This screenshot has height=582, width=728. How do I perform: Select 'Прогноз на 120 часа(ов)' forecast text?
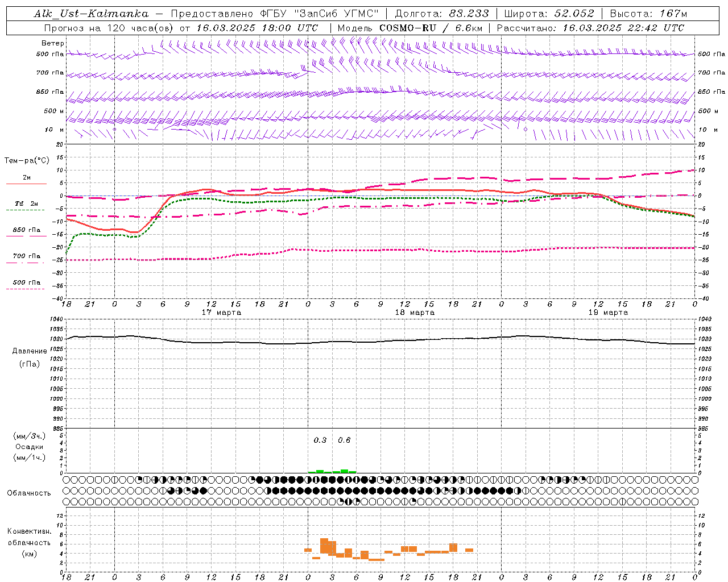click(109, 28)
